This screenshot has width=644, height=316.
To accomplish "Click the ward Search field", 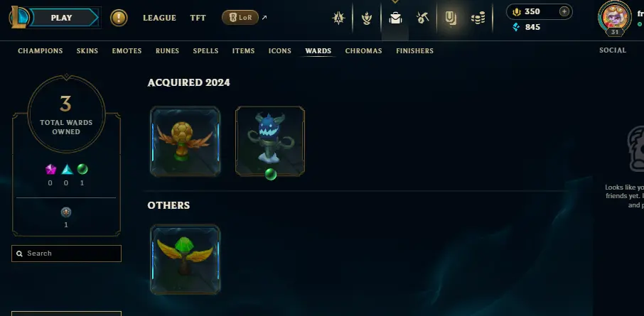I will point(67,254).
